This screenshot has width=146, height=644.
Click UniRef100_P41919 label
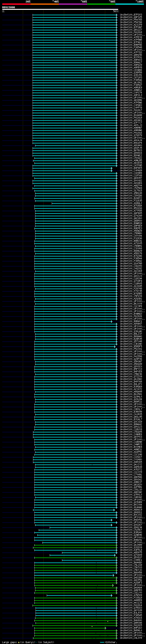click(131, 118)
